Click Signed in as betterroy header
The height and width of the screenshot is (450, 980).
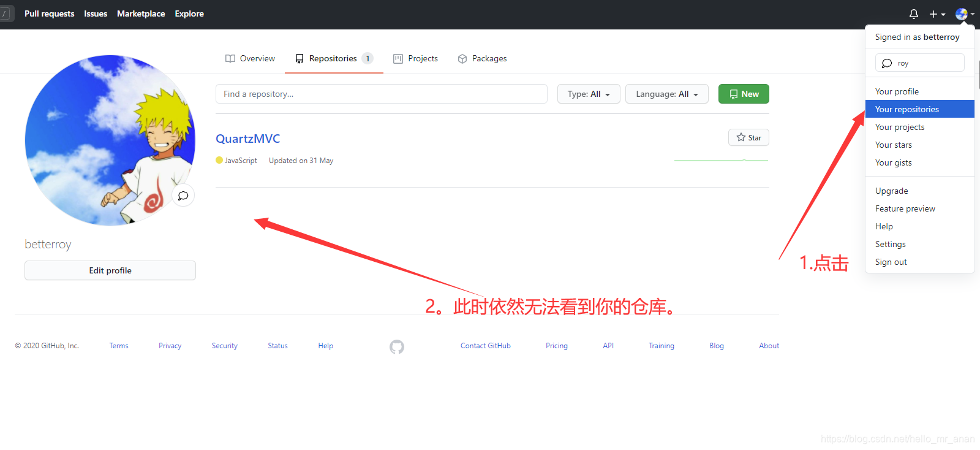coord(918,37)
